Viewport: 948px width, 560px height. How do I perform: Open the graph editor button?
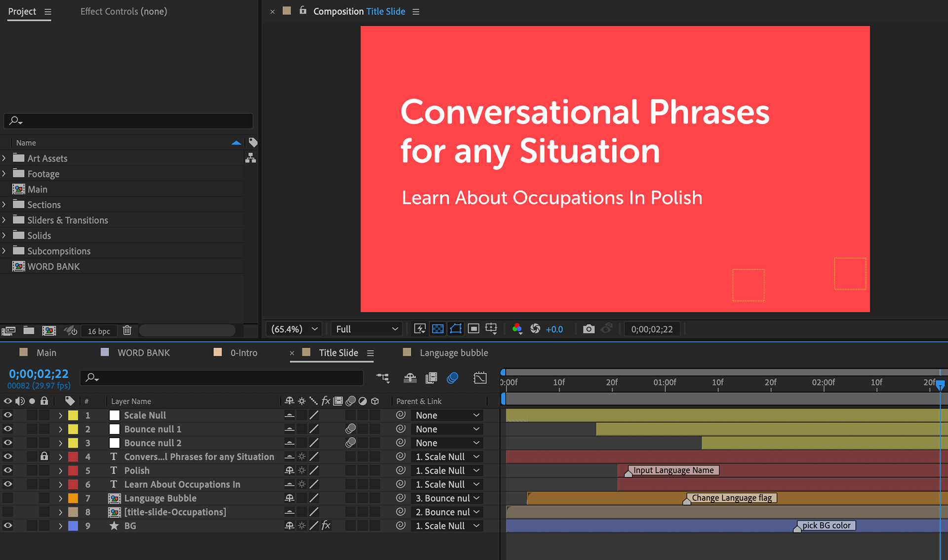[x=480, y=378]
